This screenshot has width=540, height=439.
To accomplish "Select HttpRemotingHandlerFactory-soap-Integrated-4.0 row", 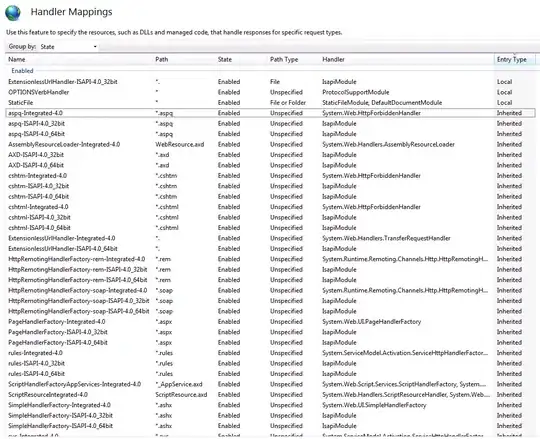I will 270,290.
